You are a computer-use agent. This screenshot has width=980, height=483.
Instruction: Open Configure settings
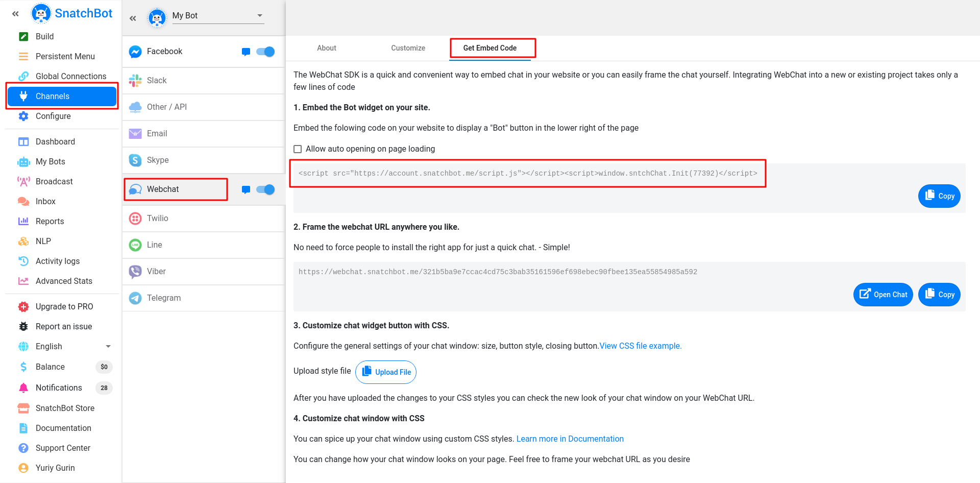62,116
